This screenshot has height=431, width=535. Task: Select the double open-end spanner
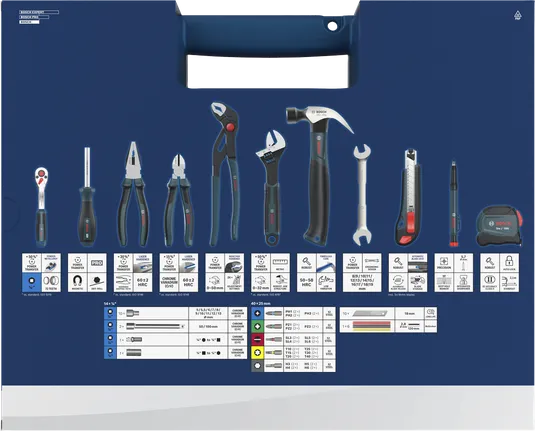(x=362, y=195)
